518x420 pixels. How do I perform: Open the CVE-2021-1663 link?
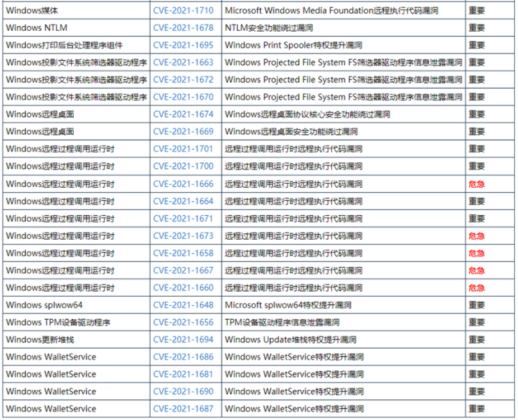[184, 62]
